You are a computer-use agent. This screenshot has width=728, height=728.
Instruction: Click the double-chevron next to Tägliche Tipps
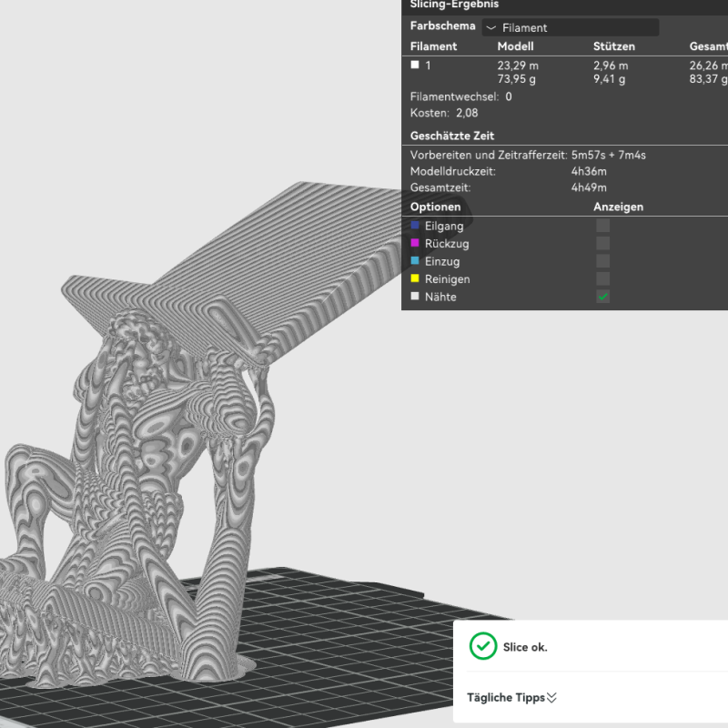tap(551, 697)
